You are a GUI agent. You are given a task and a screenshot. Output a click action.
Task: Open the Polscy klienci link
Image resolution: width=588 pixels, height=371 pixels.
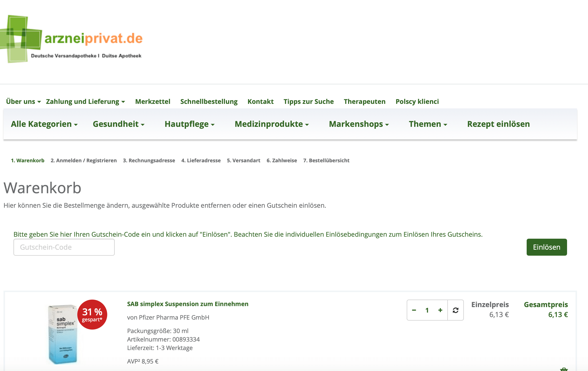[x=417, y=102]
